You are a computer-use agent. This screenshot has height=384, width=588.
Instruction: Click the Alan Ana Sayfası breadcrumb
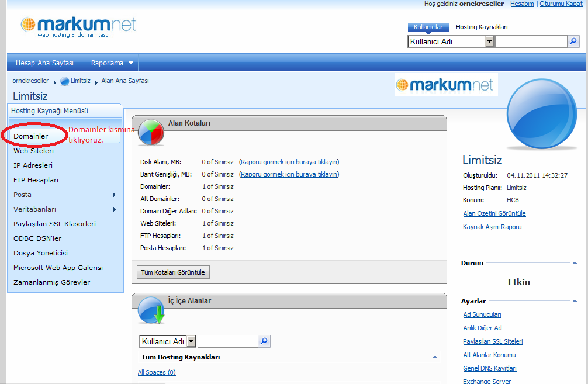coord(125,81)
